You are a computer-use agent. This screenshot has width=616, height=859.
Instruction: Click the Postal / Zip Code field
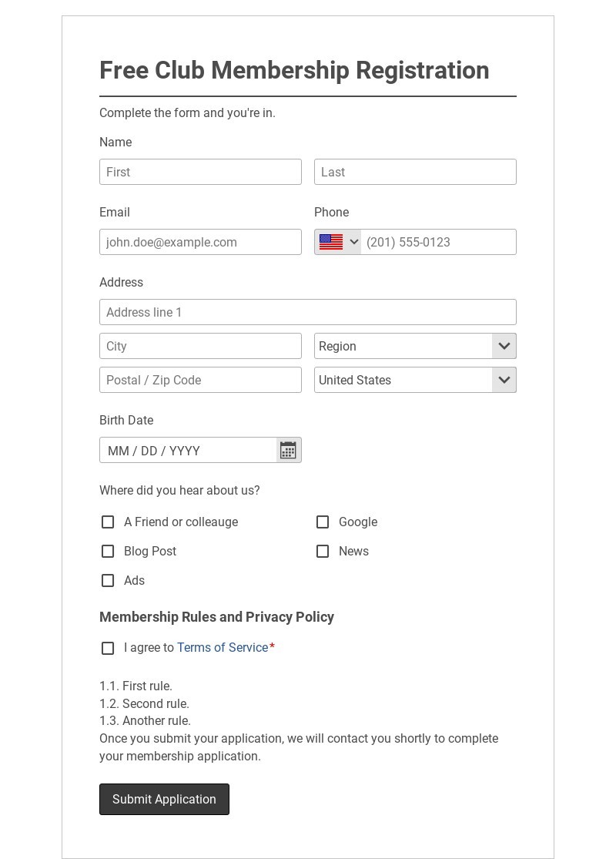click(200, 380)
